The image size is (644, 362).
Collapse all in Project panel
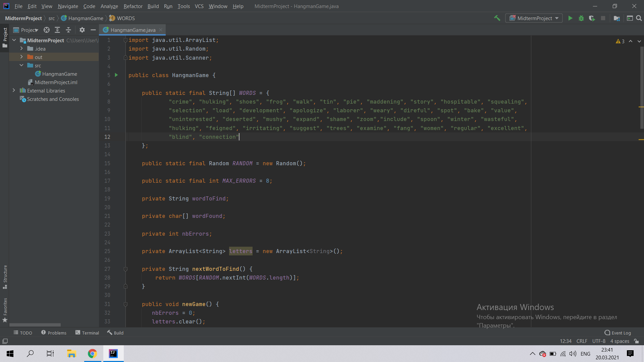point(68,30)
